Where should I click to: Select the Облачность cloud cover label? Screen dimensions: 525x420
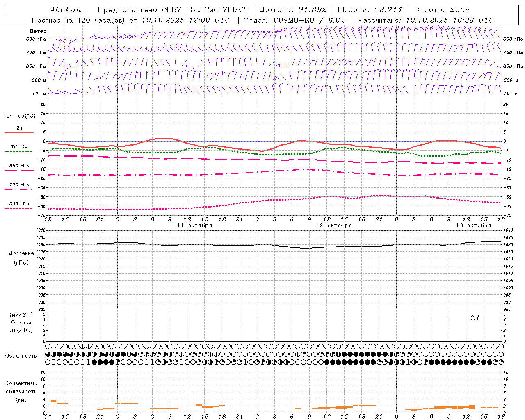[21, 356]
